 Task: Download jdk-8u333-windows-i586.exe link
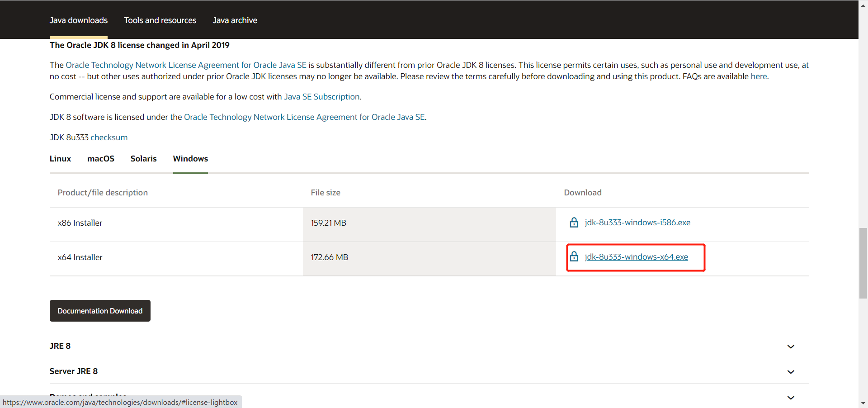[x=637, y=223]
